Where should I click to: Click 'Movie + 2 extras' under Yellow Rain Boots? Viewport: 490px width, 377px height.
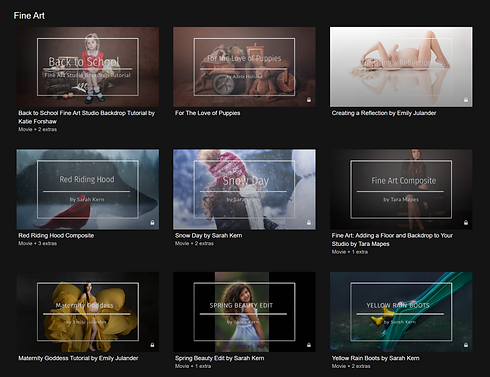coord(351,366)
